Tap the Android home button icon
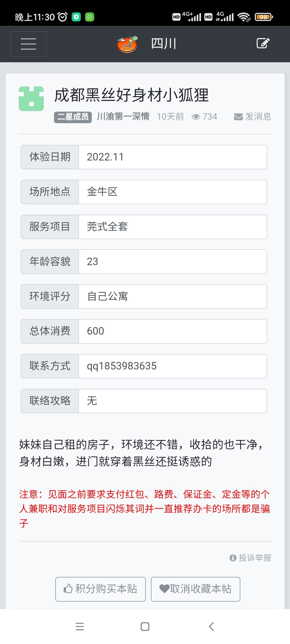 [145, 627]
